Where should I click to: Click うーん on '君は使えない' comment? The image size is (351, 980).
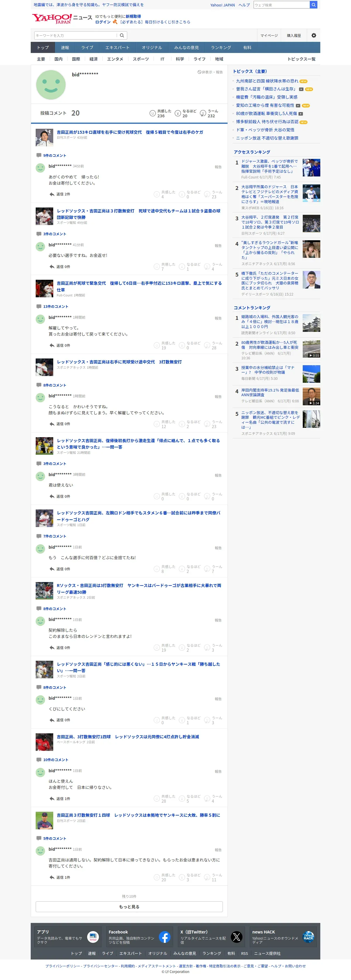point(207,497)
